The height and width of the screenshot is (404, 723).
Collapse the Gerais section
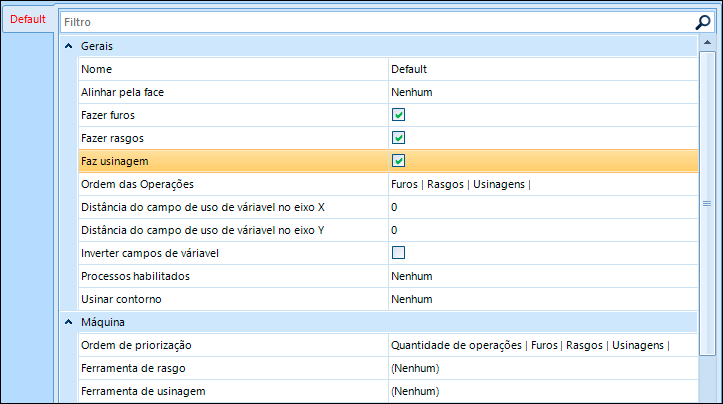point(69,47)
